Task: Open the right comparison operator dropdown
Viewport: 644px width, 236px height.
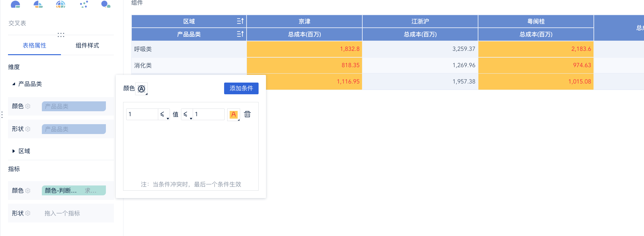Action: click(x=187, y=115)
